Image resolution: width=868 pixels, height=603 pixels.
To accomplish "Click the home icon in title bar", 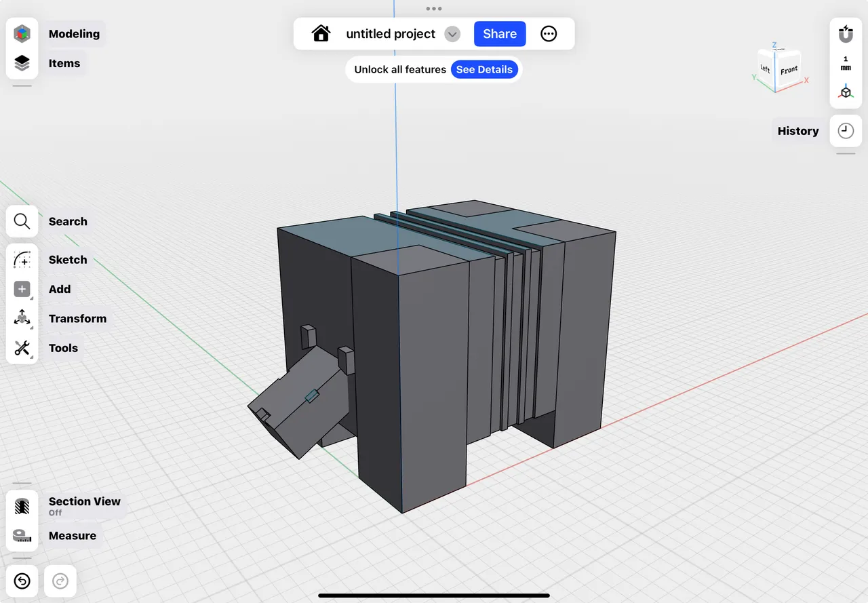I will (x=321, y=33).
